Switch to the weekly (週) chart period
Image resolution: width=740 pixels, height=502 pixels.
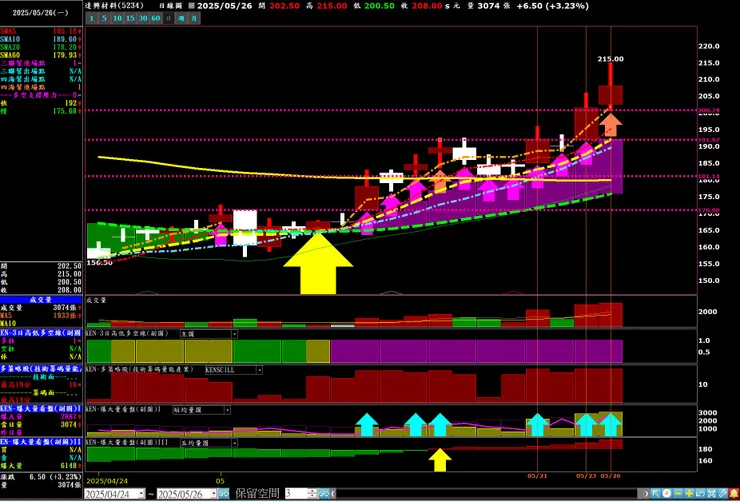[181, 18]
